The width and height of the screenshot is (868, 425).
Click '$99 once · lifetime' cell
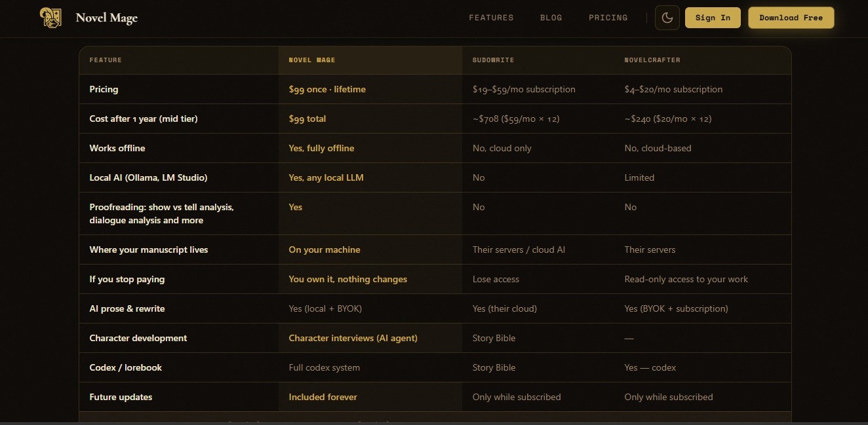click(x=327, y=89)
